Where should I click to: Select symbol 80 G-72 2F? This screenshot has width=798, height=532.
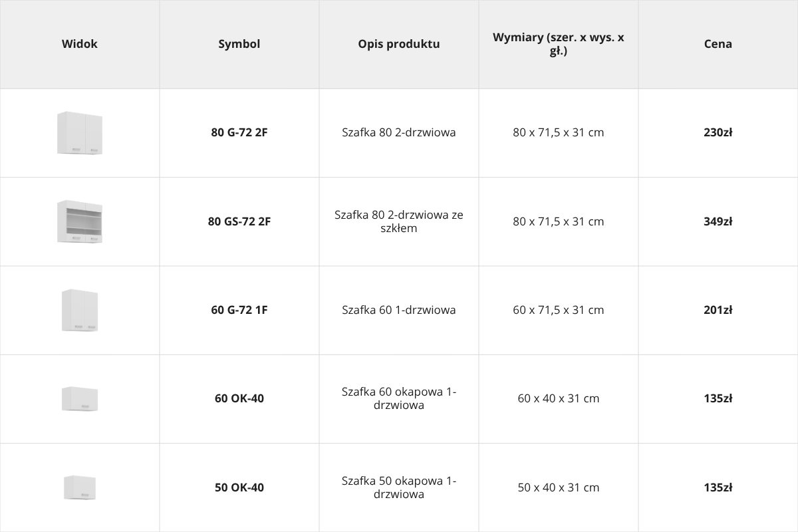[x=239, y=132]
